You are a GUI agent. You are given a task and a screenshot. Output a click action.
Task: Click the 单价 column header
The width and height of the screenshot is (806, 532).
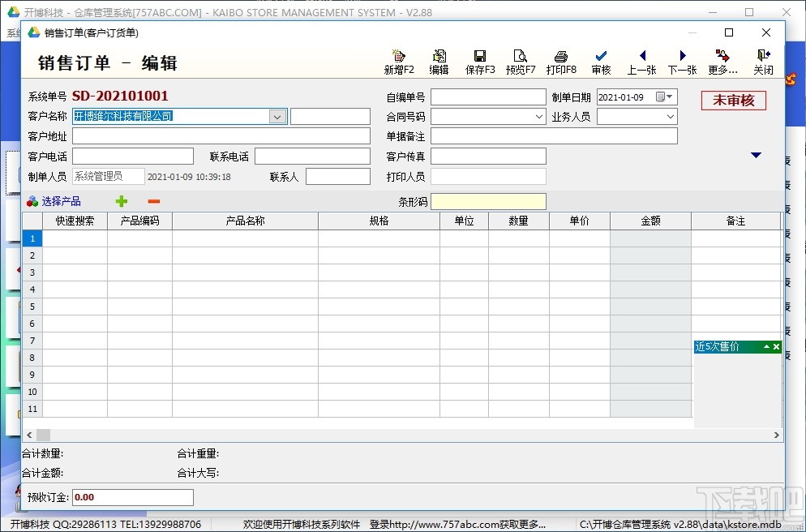coord(579,221)
